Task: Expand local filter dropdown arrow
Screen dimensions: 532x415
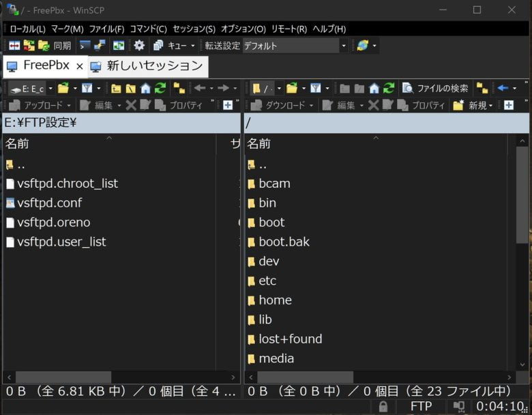Action: tap(99, 88)
